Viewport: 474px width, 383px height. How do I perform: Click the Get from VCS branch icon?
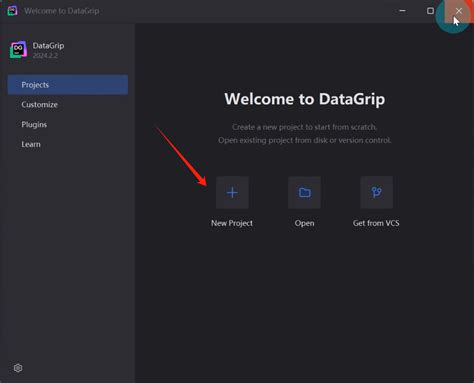coord(376,193)
